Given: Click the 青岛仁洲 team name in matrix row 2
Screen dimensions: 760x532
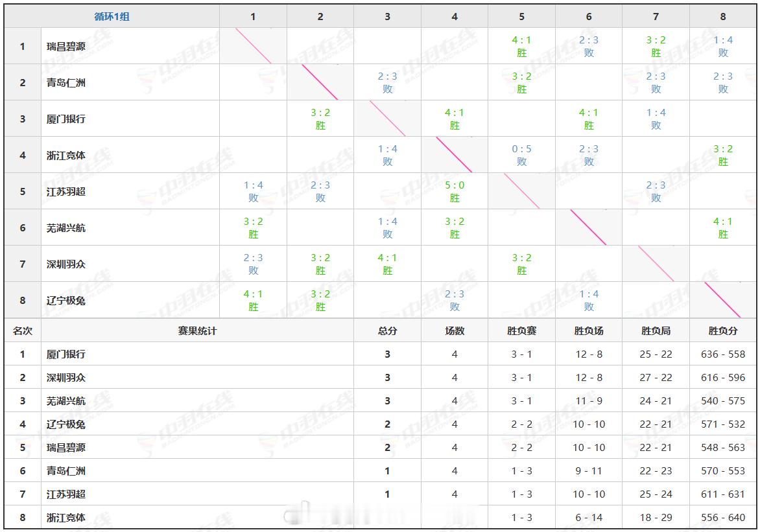Looking at the screenshot, I should point(66,83).
